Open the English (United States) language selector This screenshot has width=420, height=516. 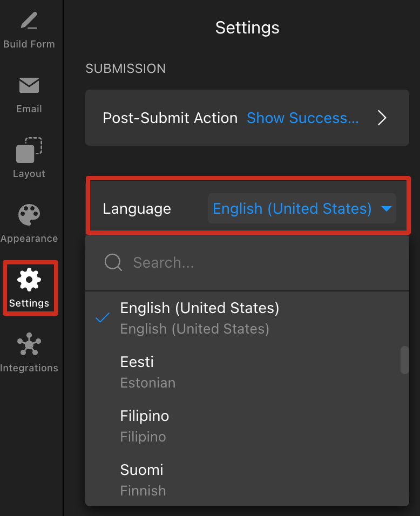point(302,209)
